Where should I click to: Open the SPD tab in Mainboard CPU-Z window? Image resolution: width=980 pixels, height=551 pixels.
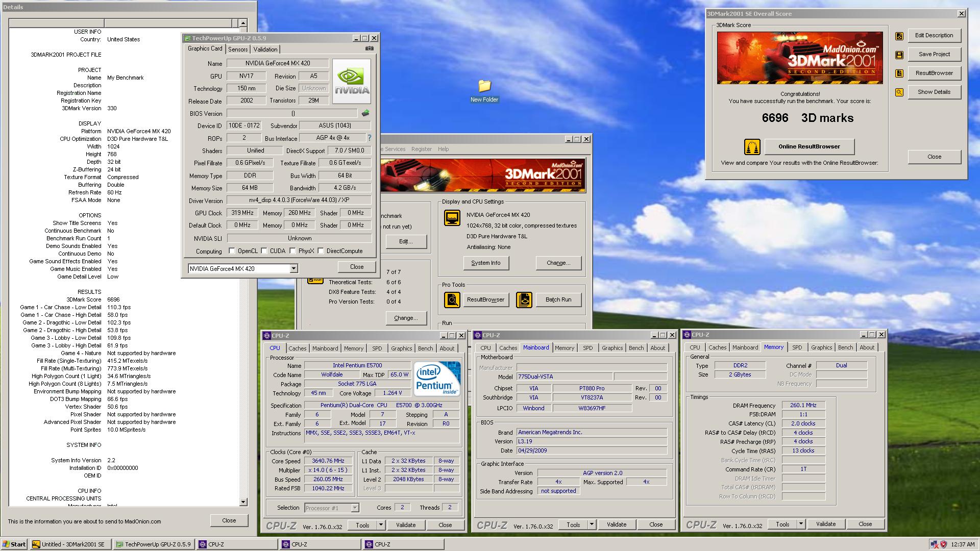(588, 348)
